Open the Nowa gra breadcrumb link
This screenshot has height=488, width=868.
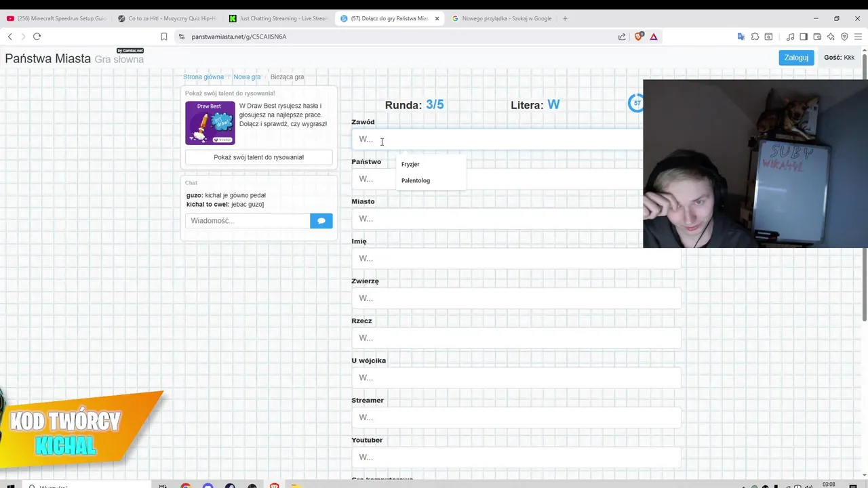pos(247,77)
